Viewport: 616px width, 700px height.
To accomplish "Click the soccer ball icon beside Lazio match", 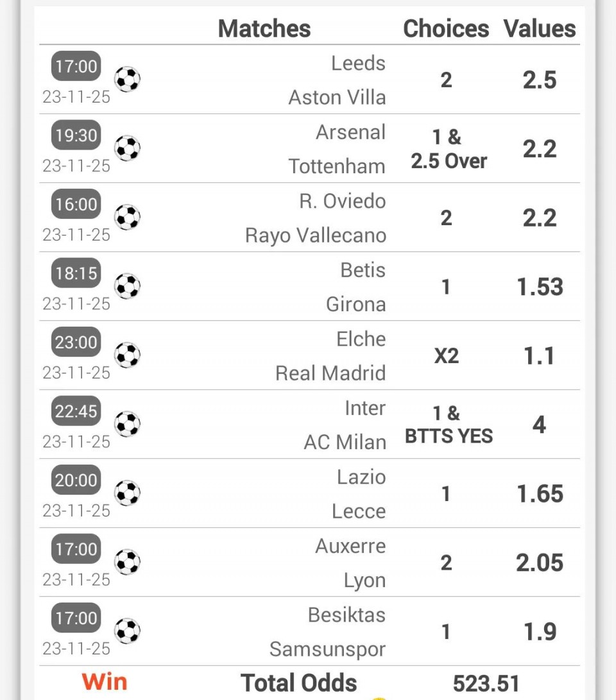I will click(x=127, y=493).
